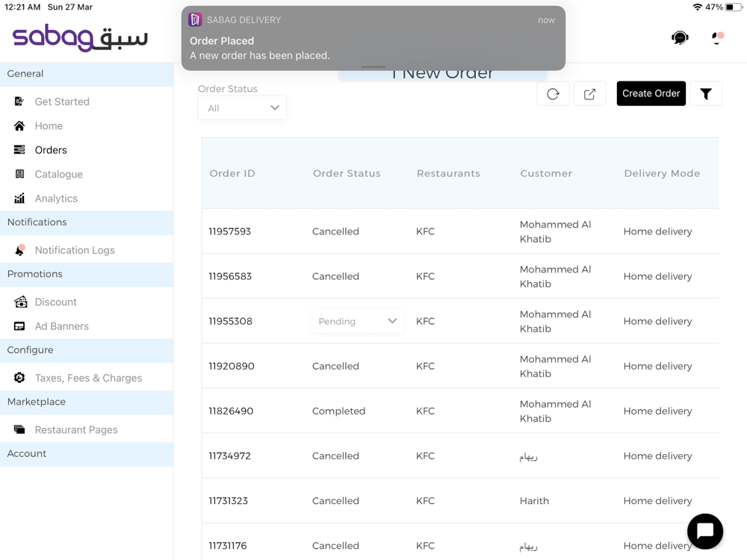Click the Notification Logs bell icon
The width and height of the screenshot is (747, 560).
pos(19,249)
